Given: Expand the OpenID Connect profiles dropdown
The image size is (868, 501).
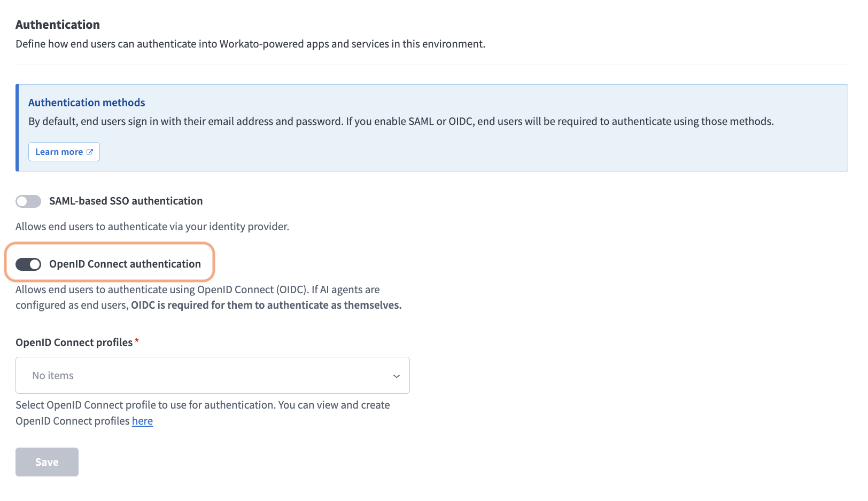Looking at the screenshot, I should [x=213, y=375].
